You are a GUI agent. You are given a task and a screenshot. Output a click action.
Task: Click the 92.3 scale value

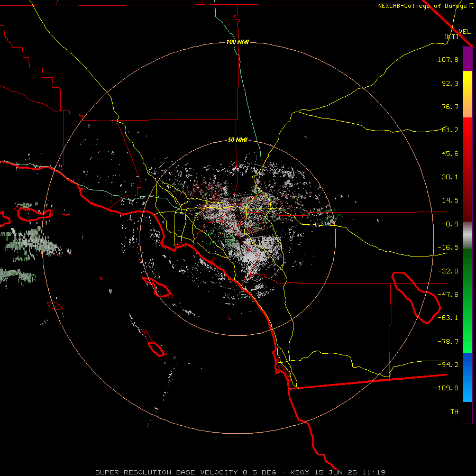(450, 83)
